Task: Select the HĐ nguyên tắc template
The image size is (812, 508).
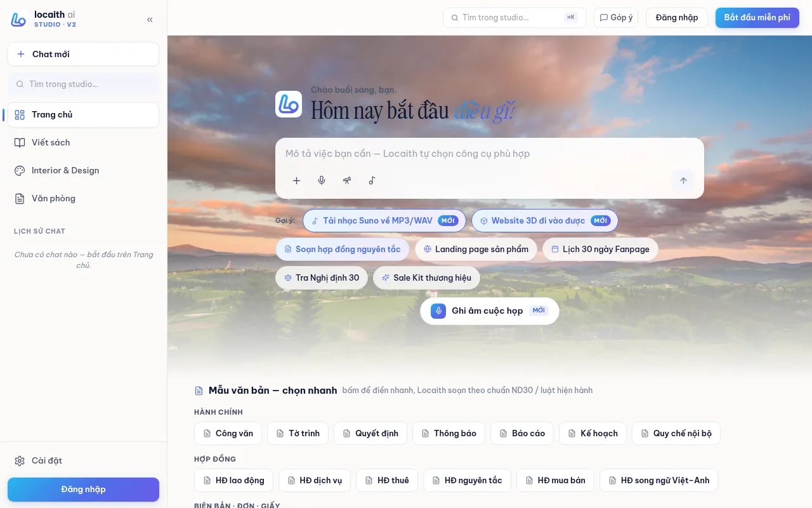Action: (467, 480)
